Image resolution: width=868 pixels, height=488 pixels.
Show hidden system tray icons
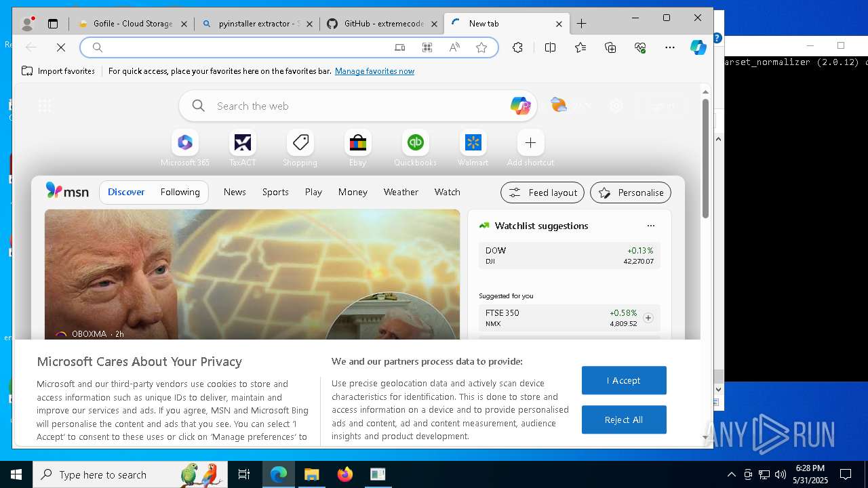tap(731, 474)
